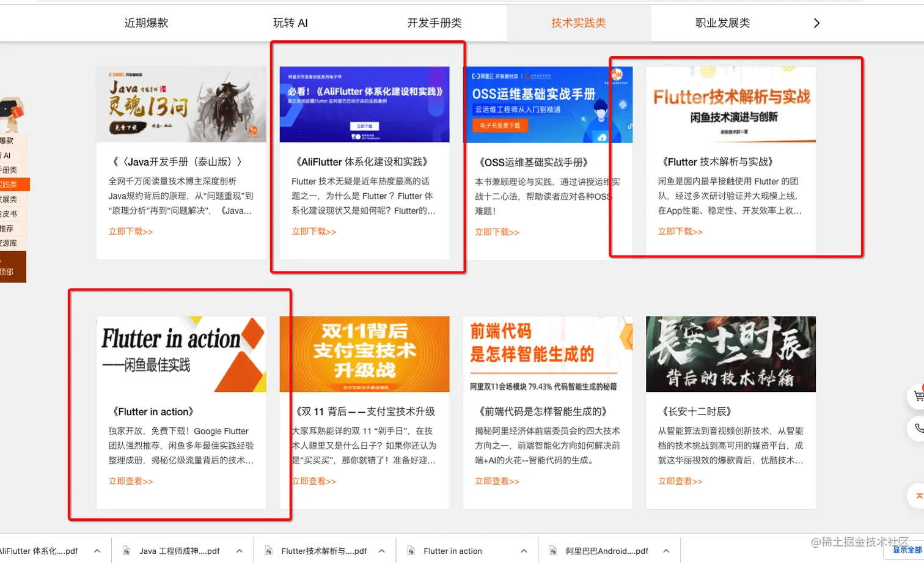Click the title 《〈Java开发手册（泰山版）〉
Image resolution: width=924 pixels, height=563 pixels.
pyautogui.click(x=177, y=162)
